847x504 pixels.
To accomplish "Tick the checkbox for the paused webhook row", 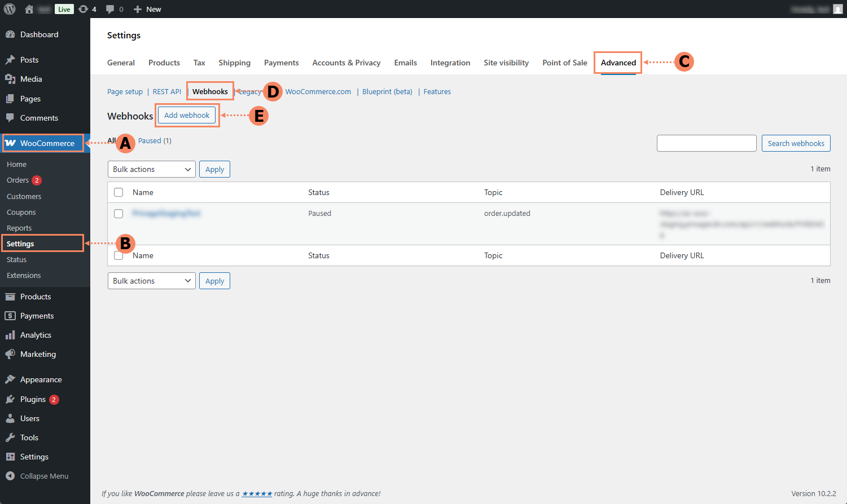I will click(x=119, y=214).
